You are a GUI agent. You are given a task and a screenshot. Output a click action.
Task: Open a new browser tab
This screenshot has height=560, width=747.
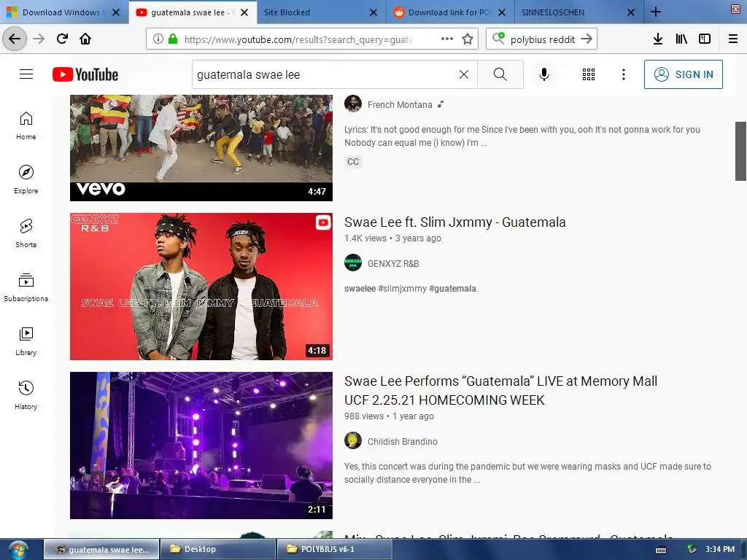point(656,12)
